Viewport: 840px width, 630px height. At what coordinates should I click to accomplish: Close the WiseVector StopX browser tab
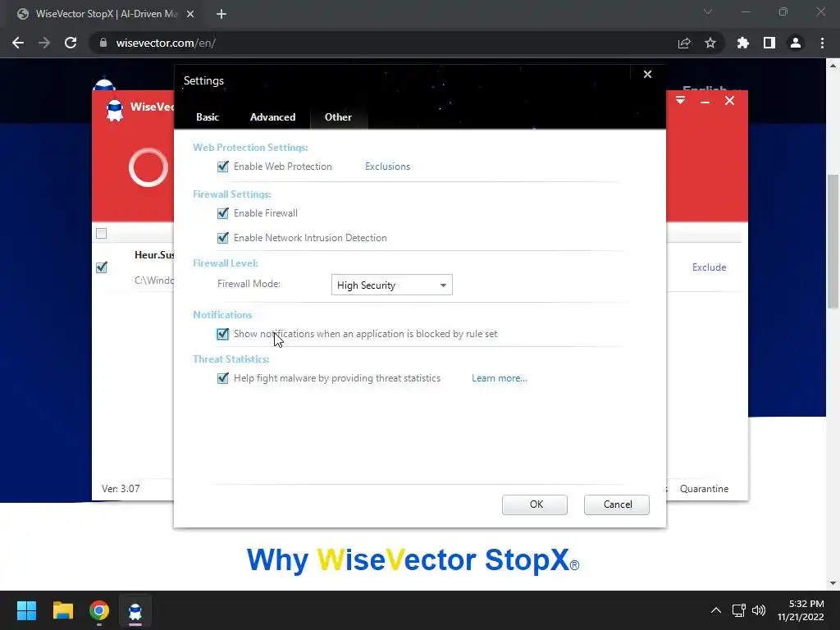[190, 14]
